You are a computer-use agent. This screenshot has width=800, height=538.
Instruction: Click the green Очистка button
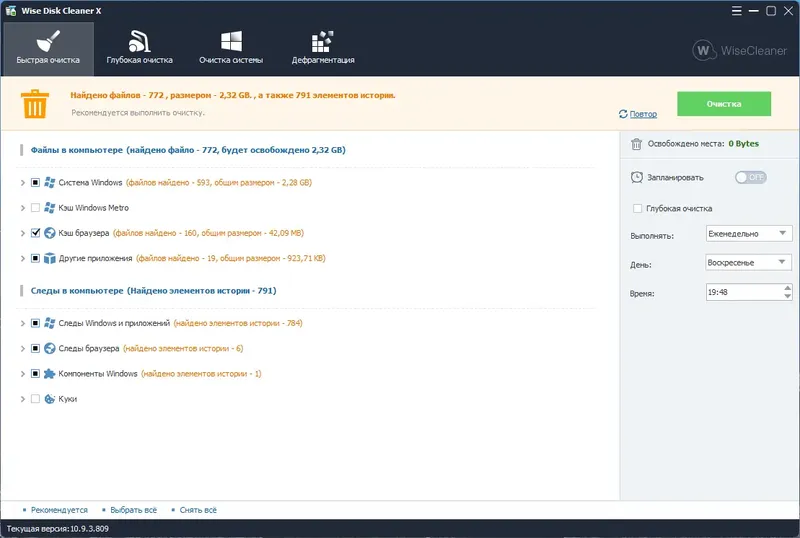click(x=723, y=104)
